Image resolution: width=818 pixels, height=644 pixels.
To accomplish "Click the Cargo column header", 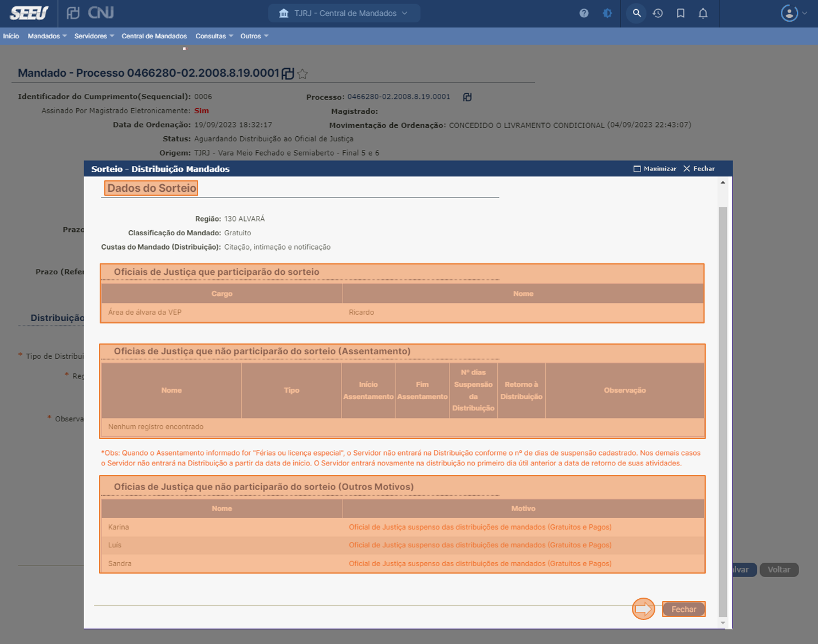I will pyautogui.click(x=222, y=294).
